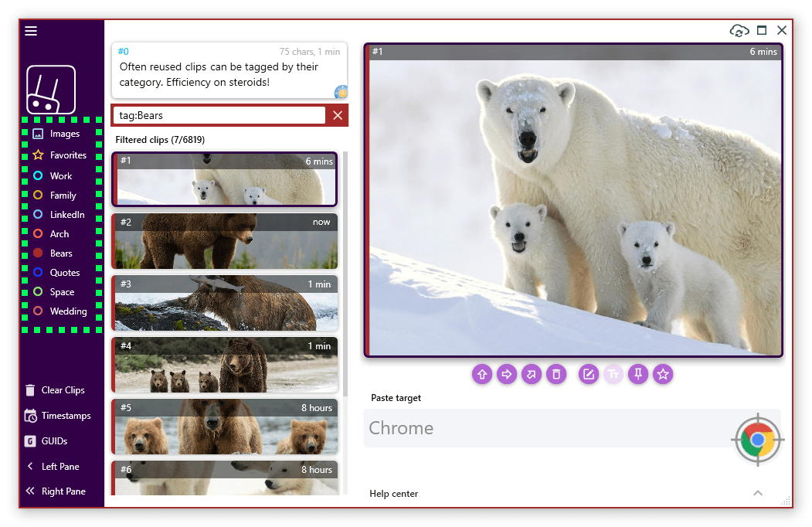Mark the clip as favorite with star button
The image size is (812, 527).
(663, 374)
